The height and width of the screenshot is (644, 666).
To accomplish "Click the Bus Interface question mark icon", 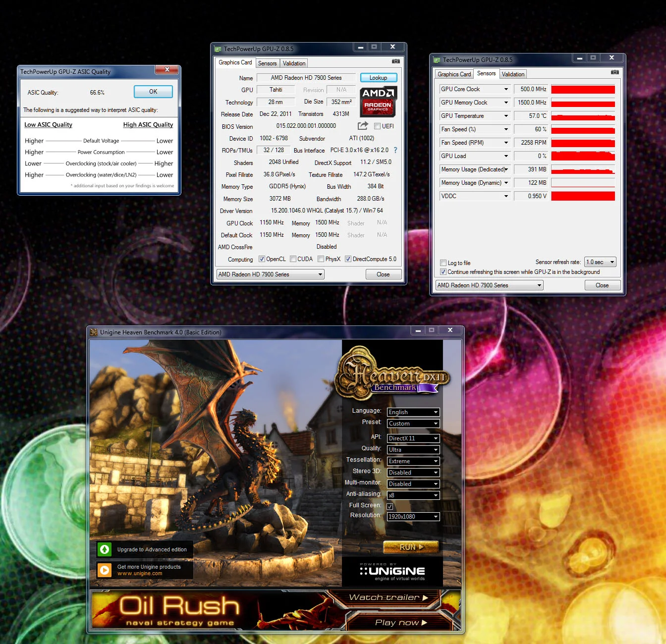I will coord(395,150).
